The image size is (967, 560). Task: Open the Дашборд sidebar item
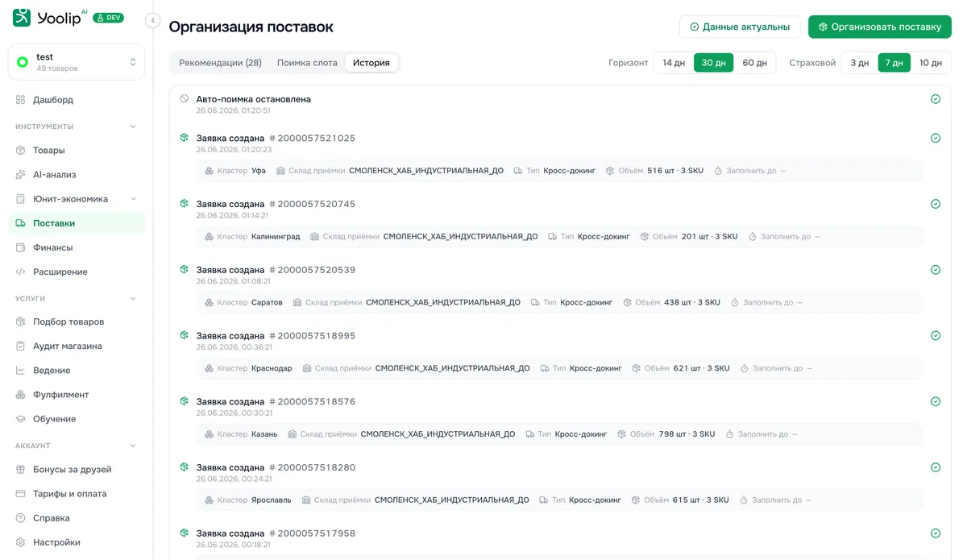coord(77,100)
